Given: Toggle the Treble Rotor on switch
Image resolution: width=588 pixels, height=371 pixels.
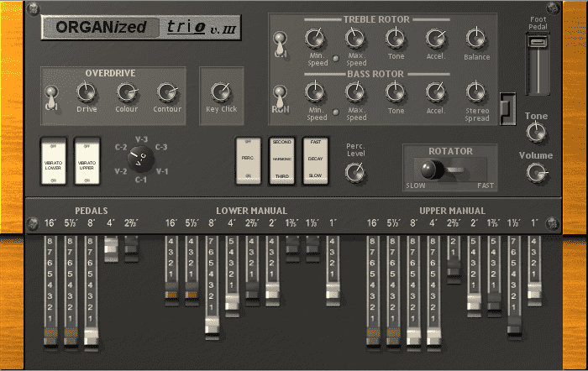Looking at the screenshot, I should (x=280, y=43).
